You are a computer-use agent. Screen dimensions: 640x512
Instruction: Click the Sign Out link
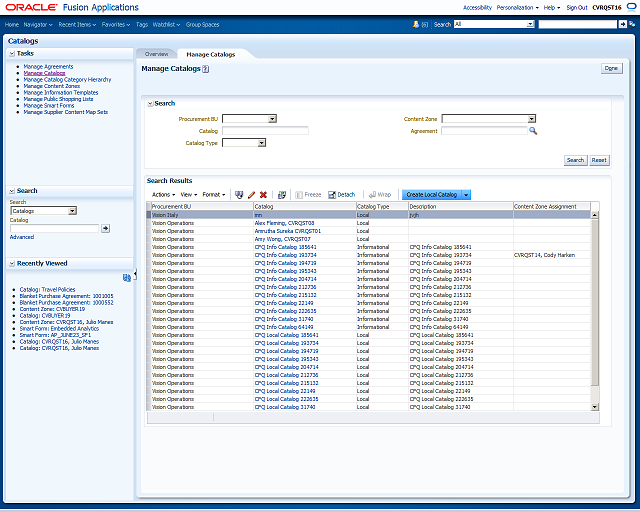tap(577, 7)
